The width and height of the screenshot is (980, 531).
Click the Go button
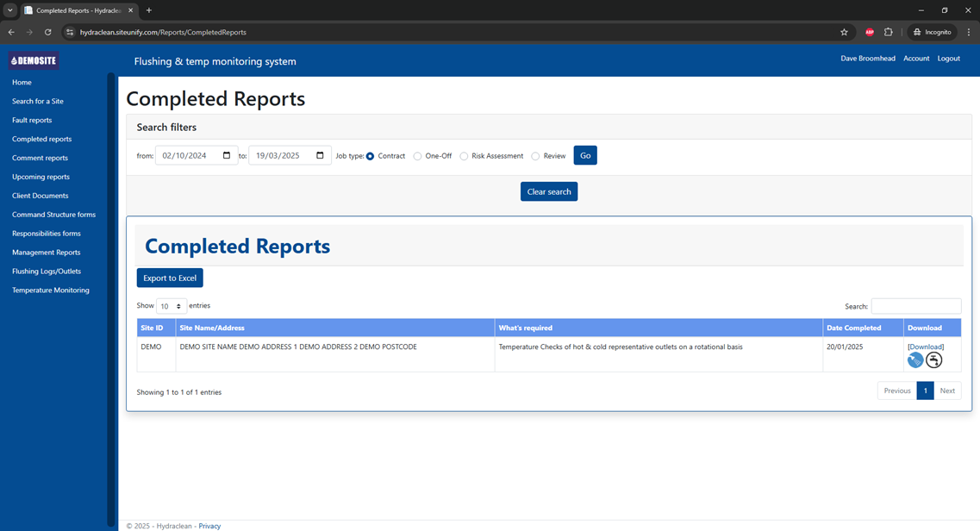click(585, 155)
